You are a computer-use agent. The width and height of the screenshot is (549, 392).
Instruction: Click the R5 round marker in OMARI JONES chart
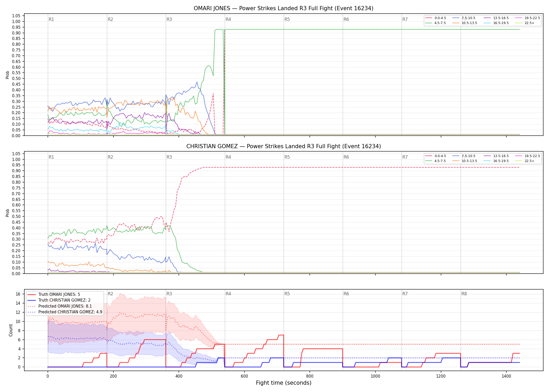pyautogui.click(x=287, y=19)
